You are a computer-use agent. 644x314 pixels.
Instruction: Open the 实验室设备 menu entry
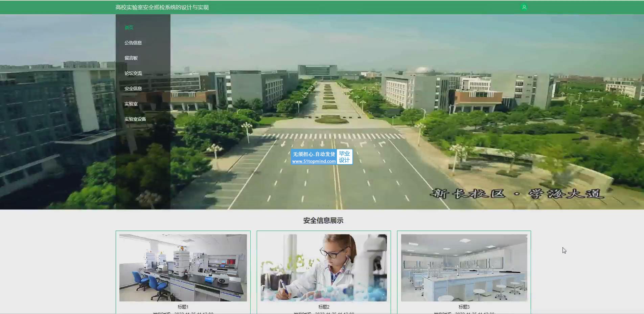tap(135, 119)
